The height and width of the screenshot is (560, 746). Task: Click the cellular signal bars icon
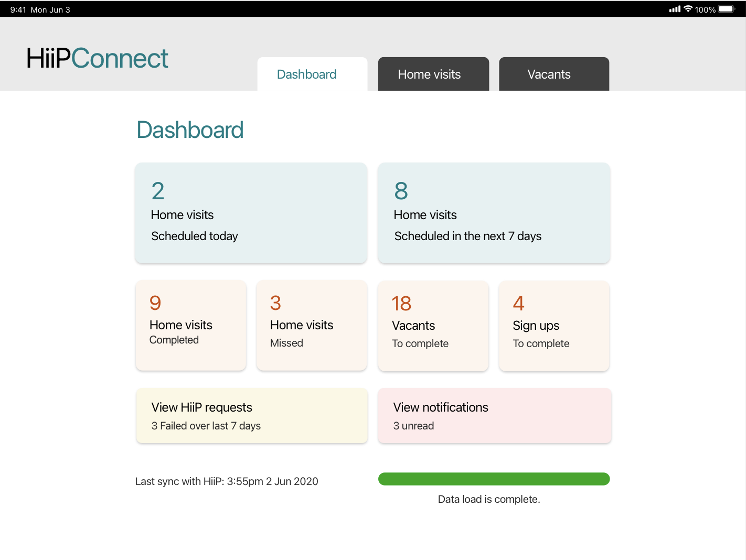tap(675, 9)
